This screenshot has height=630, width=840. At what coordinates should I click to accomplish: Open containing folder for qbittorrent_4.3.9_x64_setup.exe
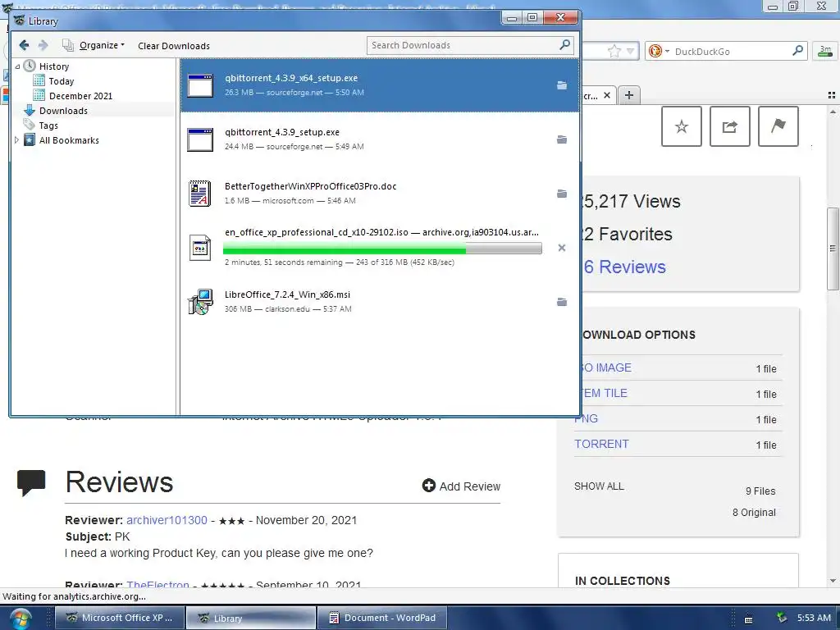pyautogui.click(x=561, y=85)
